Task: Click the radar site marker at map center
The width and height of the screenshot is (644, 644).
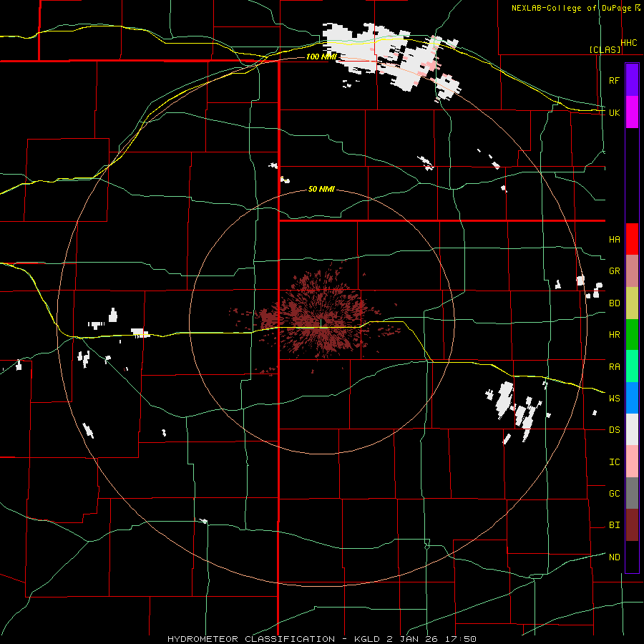Action: click(321, 323)
